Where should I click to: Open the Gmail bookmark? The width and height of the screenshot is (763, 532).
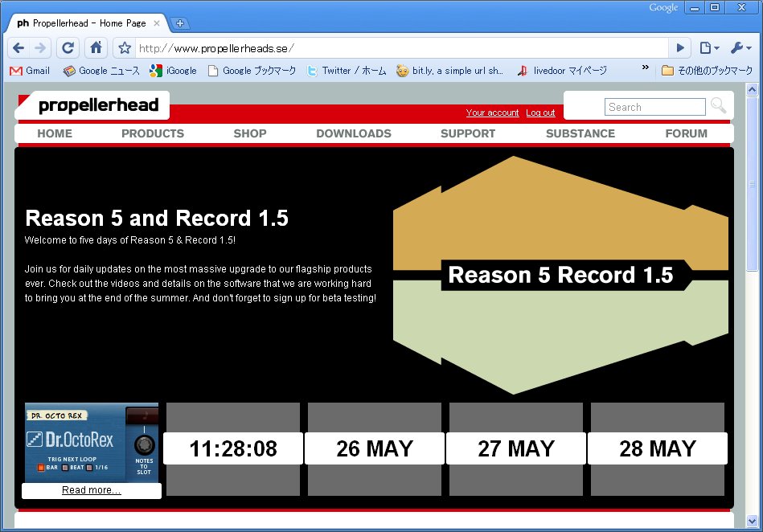coord(30,71)
